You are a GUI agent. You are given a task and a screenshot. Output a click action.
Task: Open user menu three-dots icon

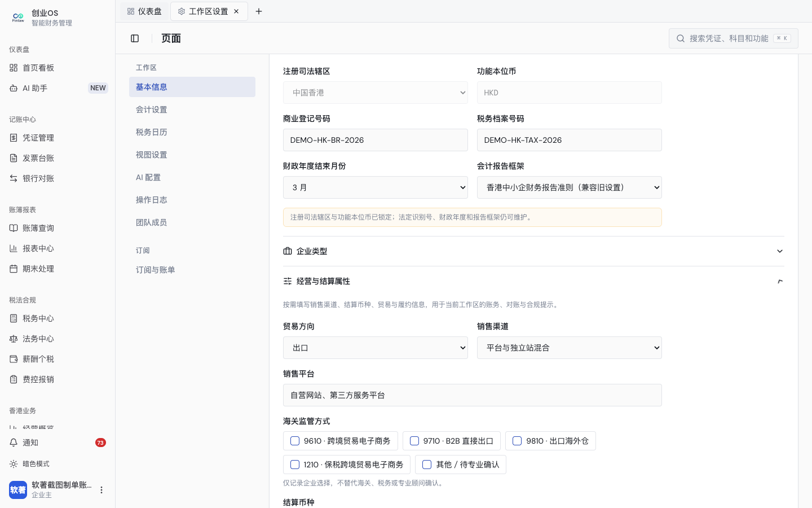(x=101, y=490)
